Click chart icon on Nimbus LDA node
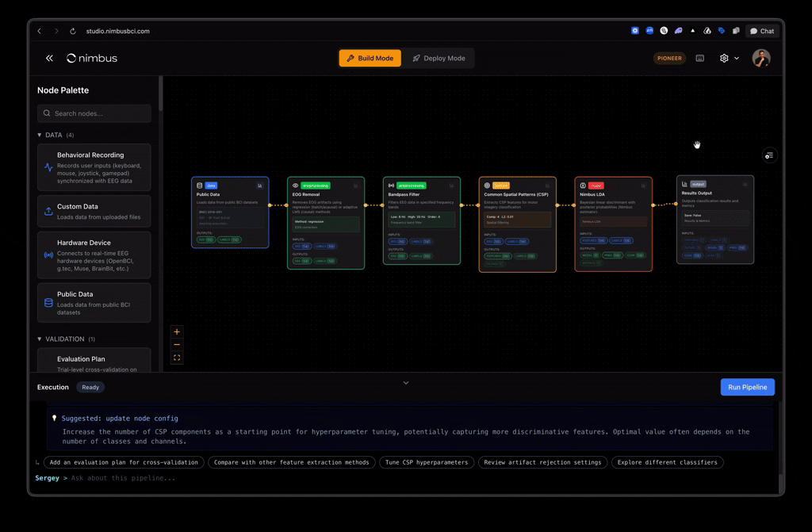 point(643,186)
